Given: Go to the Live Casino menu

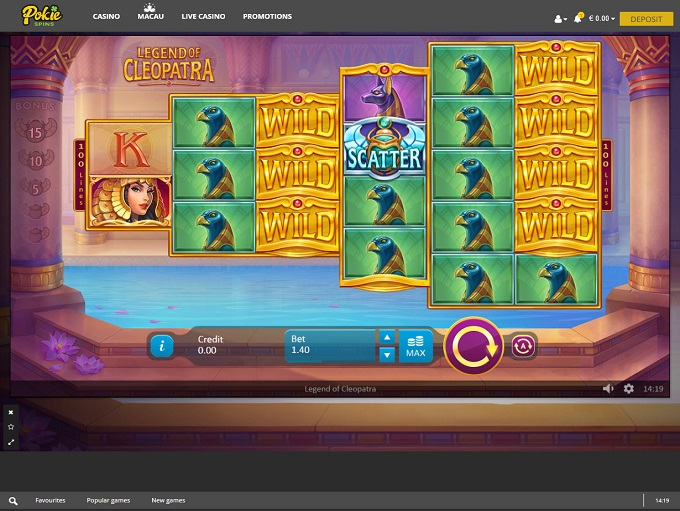Looking at the screenshot, I should 203,17.
